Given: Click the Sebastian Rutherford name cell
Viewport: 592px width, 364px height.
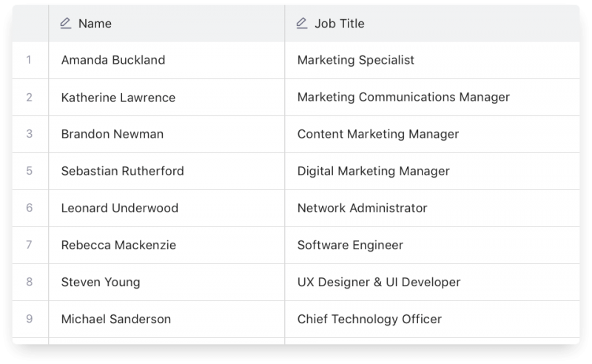Looking at the screenshot, I should pos(122,171).
